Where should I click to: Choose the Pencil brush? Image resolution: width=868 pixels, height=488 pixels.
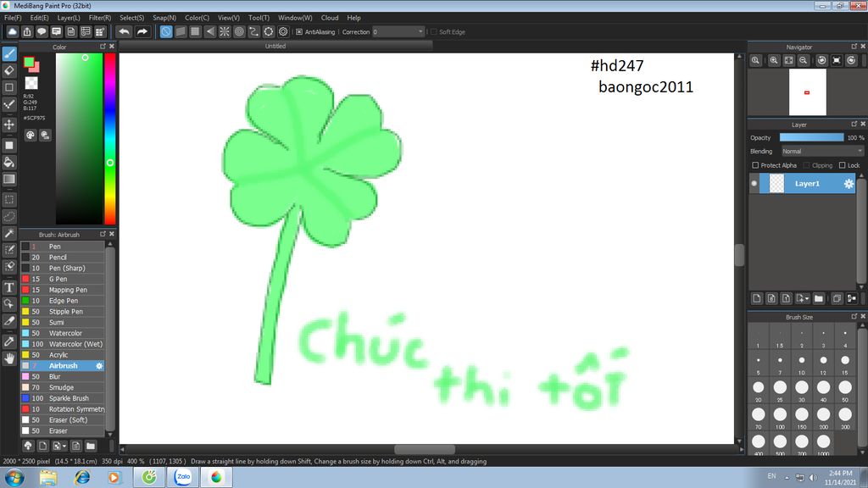pyautogui.click(x=63, y=258)
